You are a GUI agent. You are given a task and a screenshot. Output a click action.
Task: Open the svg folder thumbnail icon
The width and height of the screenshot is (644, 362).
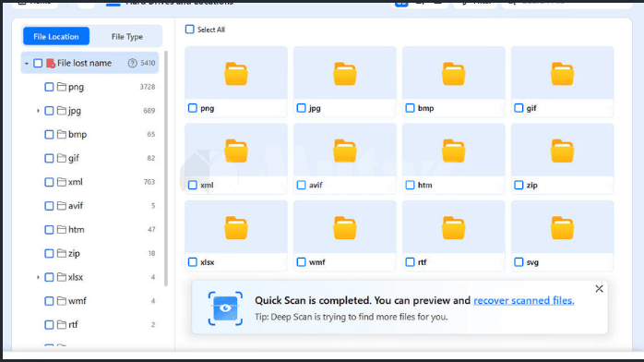[x=562, y=228]
